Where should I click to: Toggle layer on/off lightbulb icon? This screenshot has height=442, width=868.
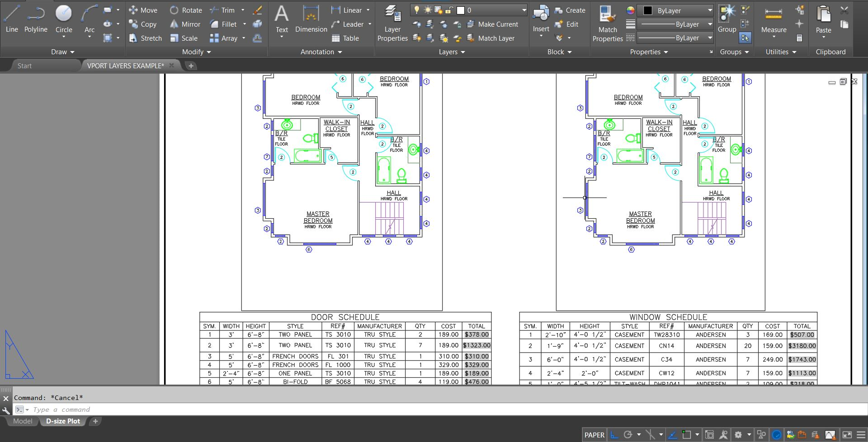[x=417, y=10]
